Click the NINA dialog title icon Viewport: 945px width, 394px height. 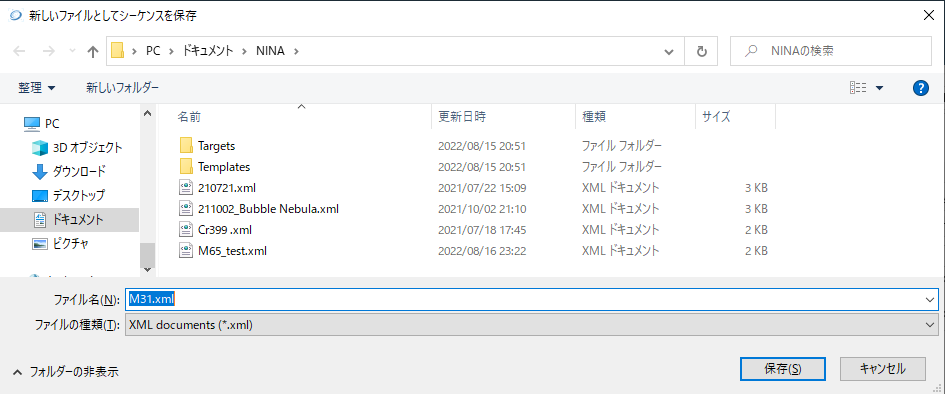click(x=16, y=15)
